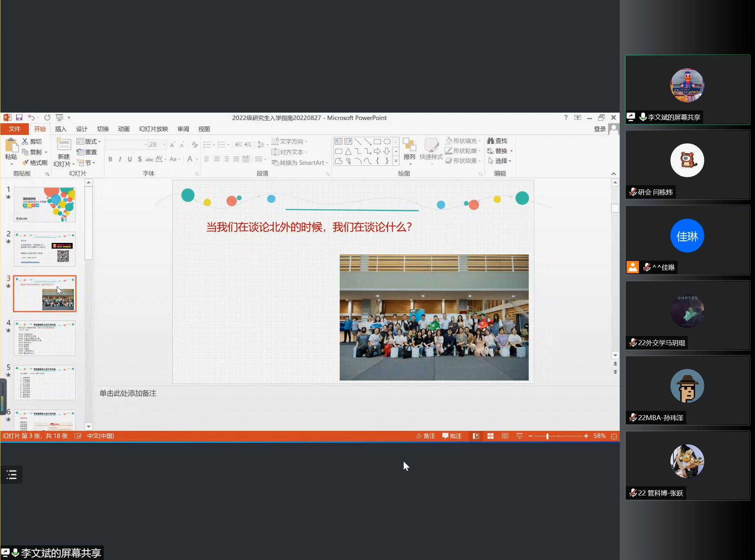
Task: Switch to Slide Sorter view icon
Action: pyautogui.click(x=491, y=436)
